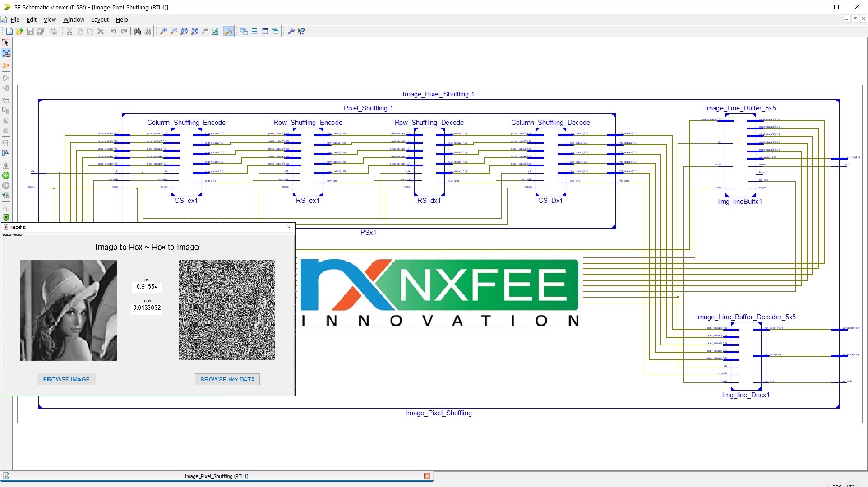Undo the last action

[x=114, y=31]
